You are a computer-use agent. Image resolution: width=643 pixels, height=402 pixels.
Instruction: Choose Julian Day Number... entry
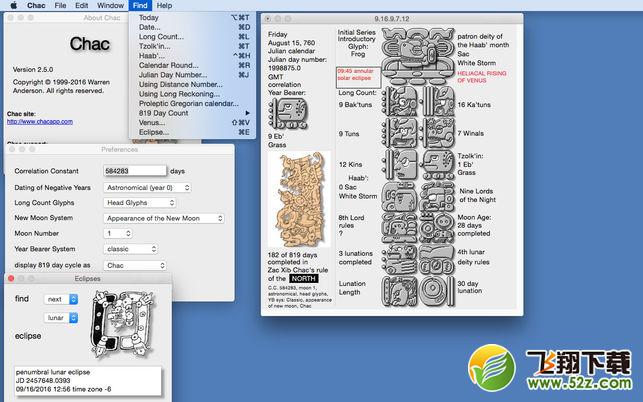(x=194, y=75)
